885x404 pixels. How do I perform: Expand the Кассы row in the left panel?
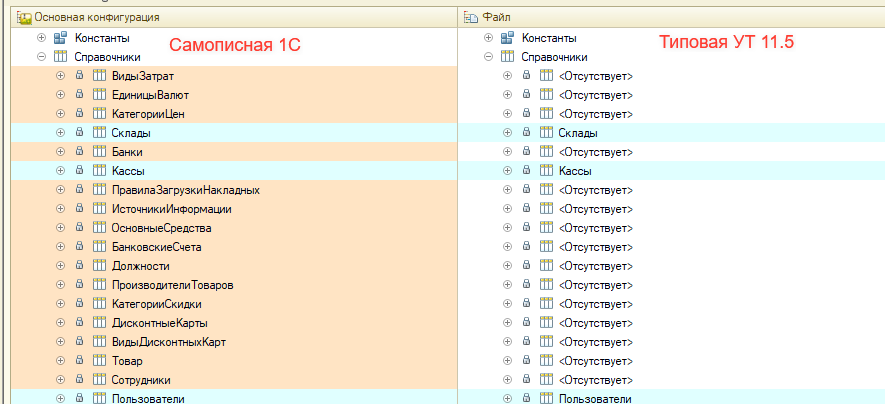pos(60,171)
